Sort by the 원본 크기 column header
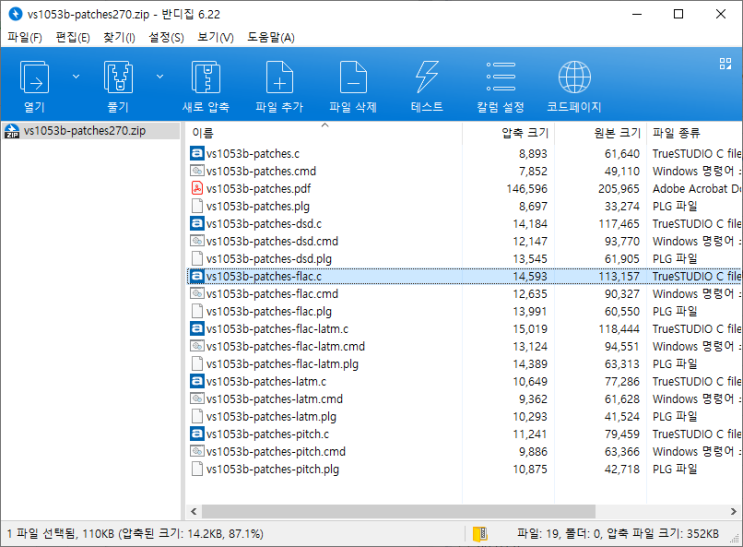743x547 pixels. (600, 133)
